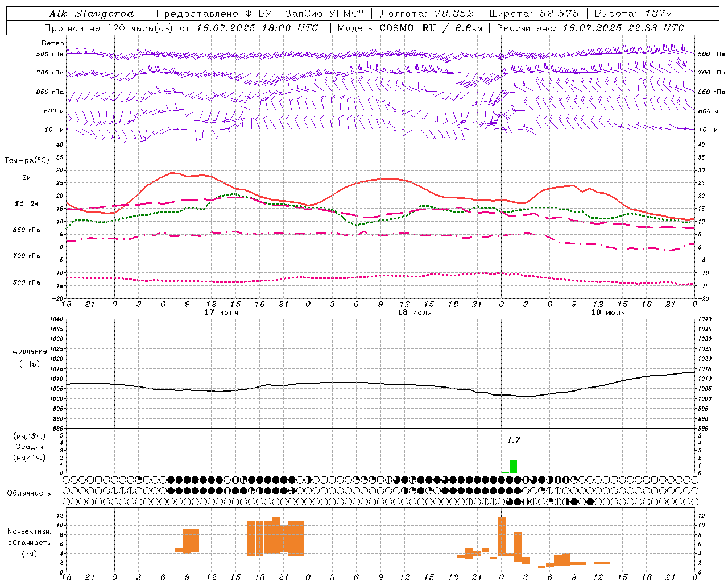The height and width of the screenshot is (582, 728).
Task: Select the latitude value 52.575
Action: (x=560, y=14)
